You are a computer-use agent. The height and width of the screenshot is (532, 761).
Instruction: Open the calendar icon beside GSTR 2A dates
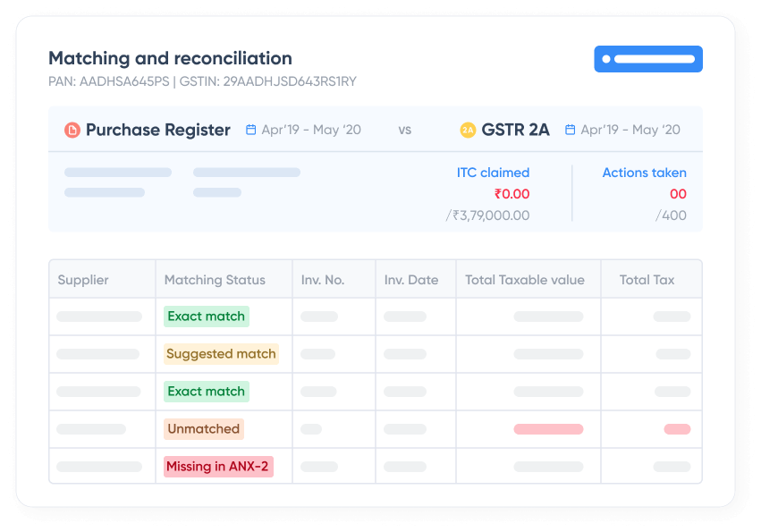point(569,130)
